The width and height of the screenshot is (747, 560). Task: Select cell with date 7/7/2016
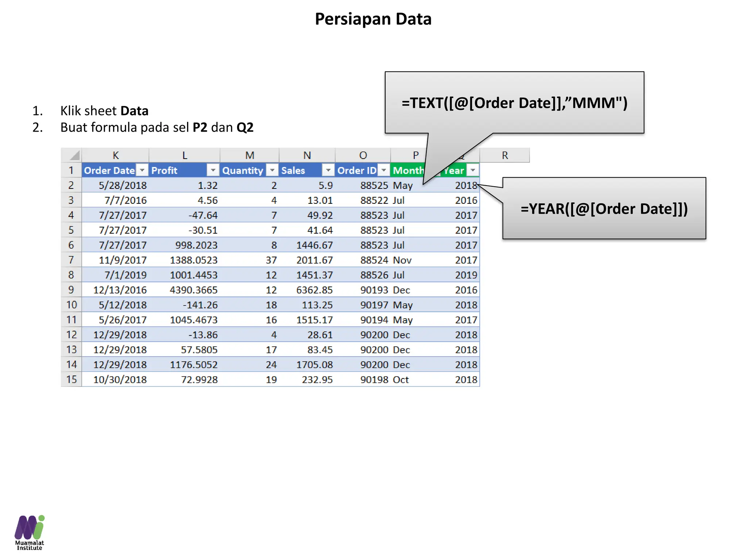[115, 200]
